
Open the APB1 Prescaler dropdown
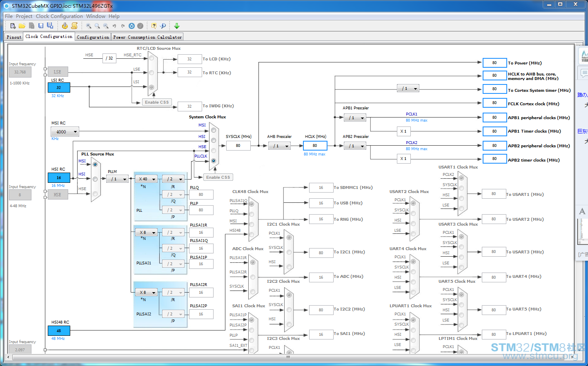[355, 118]
